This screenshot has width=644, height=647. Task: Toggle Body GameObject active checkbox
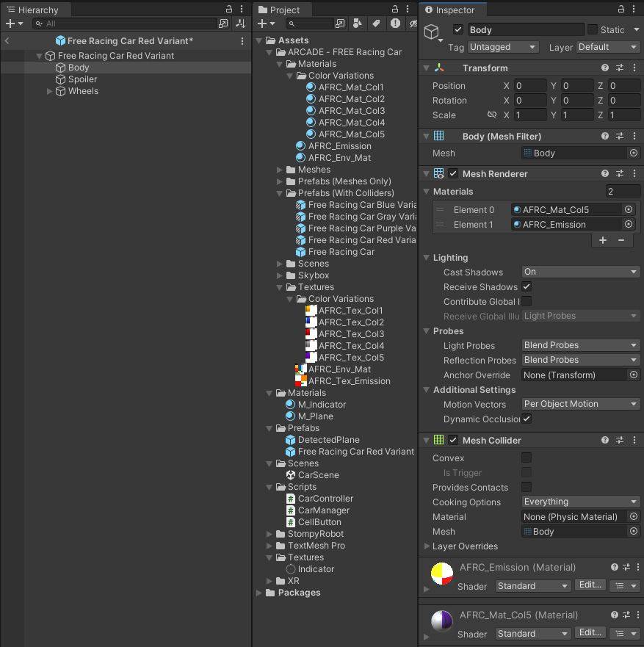coord(457,29)
